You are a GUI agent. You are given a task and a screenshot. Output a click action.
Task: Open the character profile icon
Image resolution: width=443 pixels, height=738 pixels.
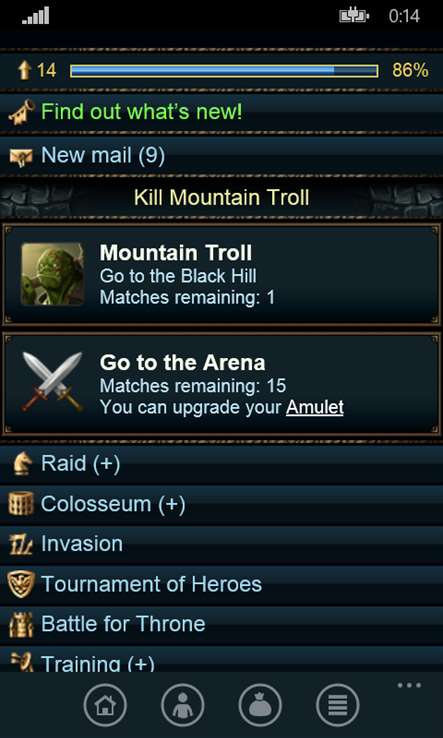click(183, 705)
